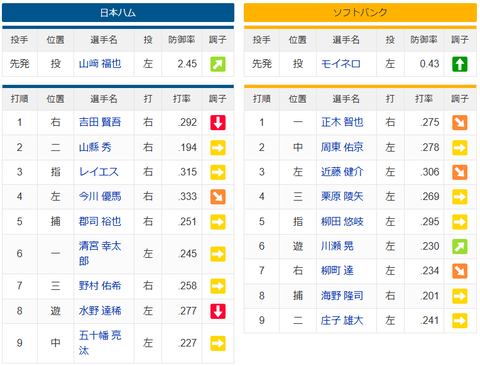
Task: Click batting average .278
Action: (x=430, y=147)
